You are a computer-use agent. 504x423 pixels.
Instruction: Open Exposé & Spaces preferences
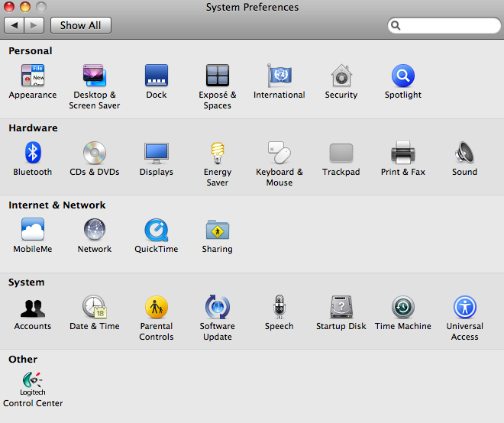pyautogui.click(x=218, y=76)
